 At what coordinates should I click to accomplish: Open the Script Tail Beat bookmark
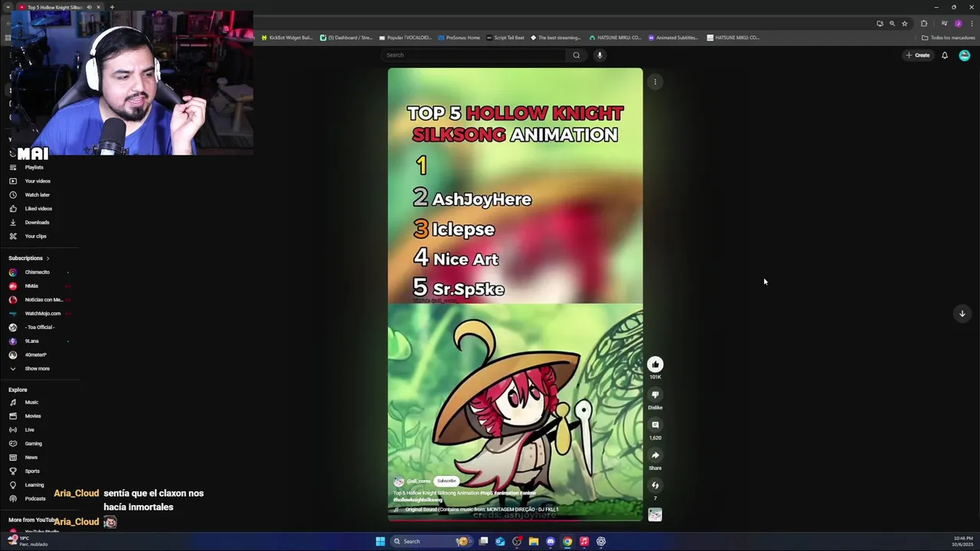click(505, 37)
